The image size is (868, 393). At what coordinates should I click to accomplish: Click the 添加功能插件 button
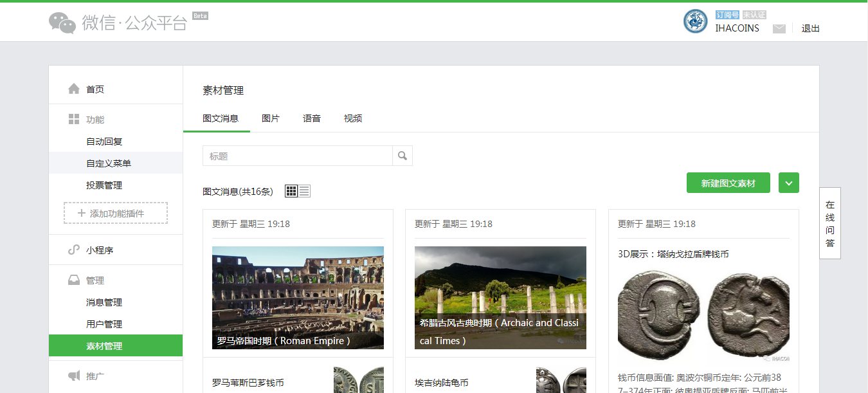click(x=116, y=214)
